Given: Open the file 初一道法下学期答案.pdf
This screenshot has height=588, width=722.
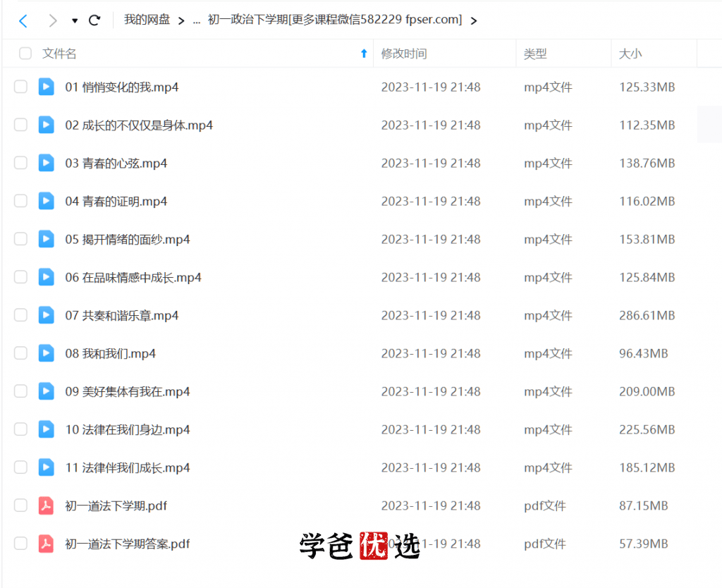Looking at the screenshot, I should [x=128, y=544].
